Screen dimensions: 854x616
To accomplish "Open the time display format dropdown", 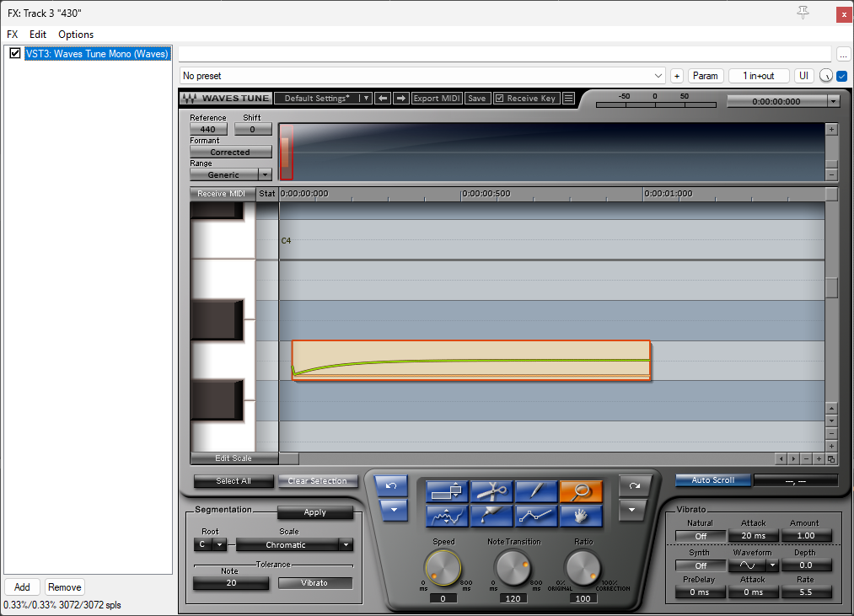I will click(x=833, y=101).
